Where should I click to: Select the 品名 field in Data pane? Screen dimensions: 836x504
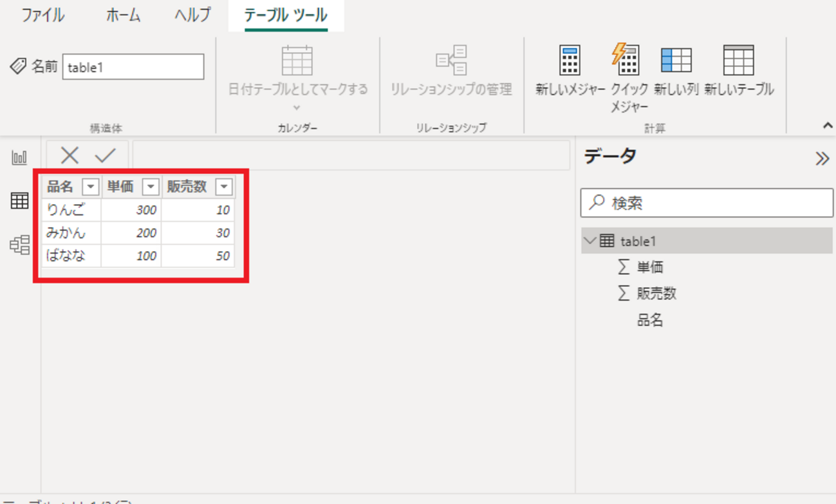[x=650, y=320]
